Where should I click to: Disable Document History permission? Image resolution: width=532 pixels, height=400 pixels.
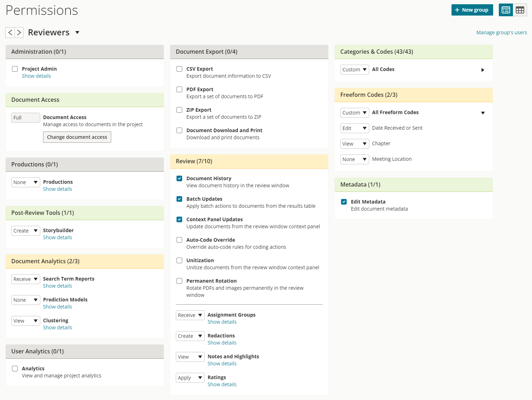pos(179,178)
